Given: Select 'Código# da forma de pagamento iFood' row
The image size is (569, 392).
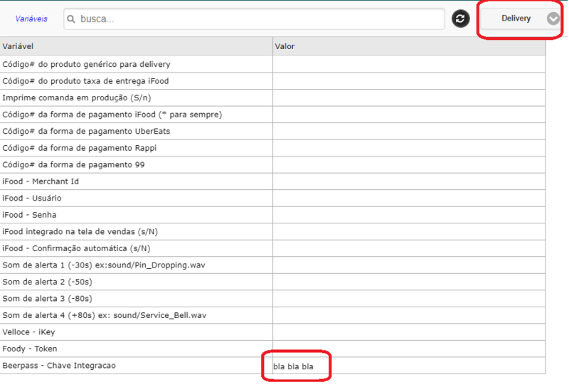Looking at the screenshot, I should click(x=272, y=115).
